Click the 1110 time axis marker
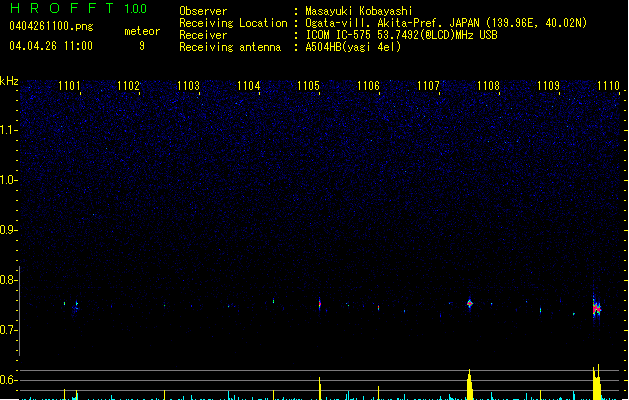629x400 pixels. click(x=608, y=86)
